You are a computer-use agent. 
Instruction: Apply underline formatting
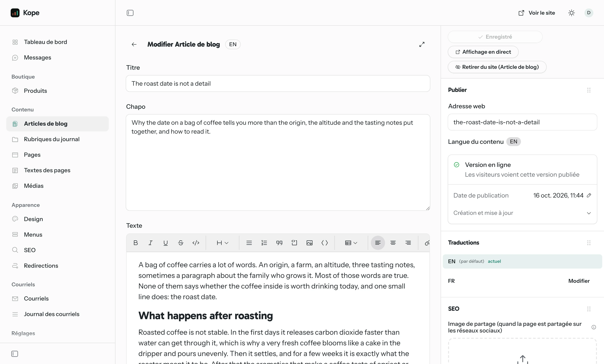[165, 243]
